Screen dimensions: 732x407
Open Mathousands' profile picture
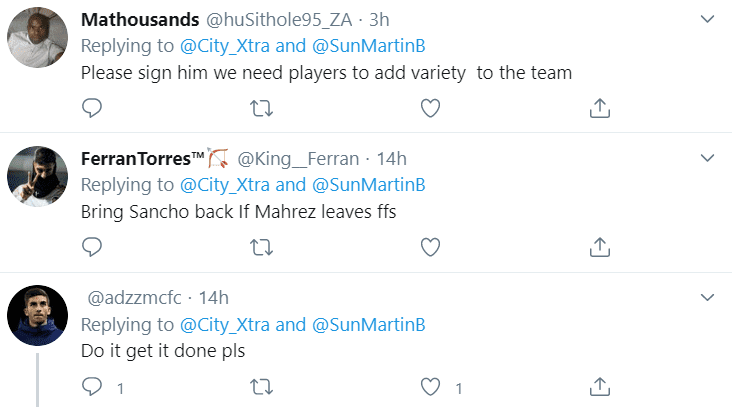click(x=37, y=37)
